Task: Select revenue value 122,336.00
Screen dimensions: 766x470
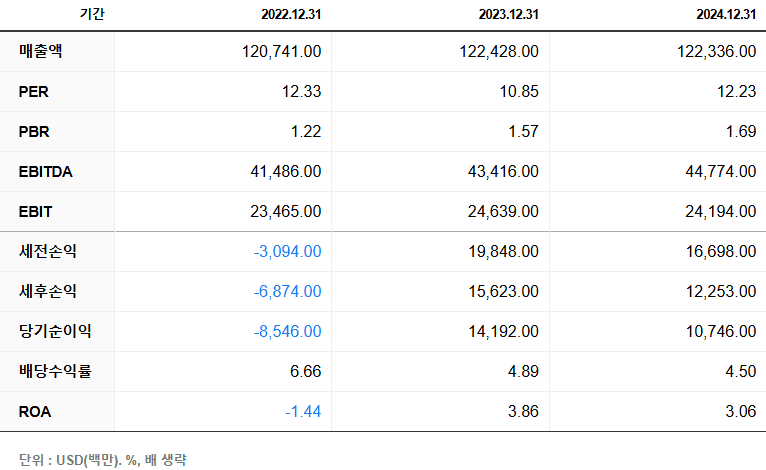Action: [x=716, y=51]
